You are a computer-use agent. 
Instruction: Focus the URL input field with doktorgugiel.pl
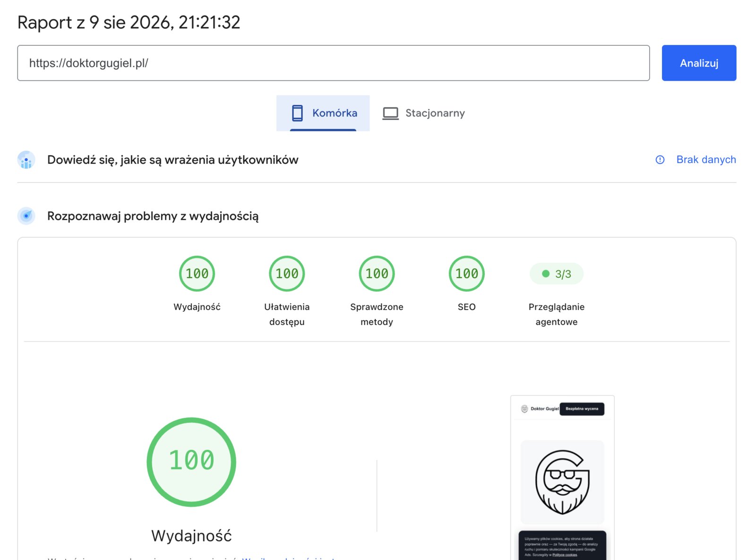click(x=334, y=63)
